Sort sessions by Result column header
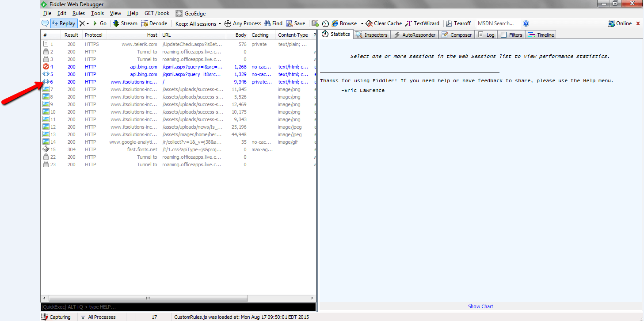The height and width of the screenshot is (321, 644). [x=71, y=35]
